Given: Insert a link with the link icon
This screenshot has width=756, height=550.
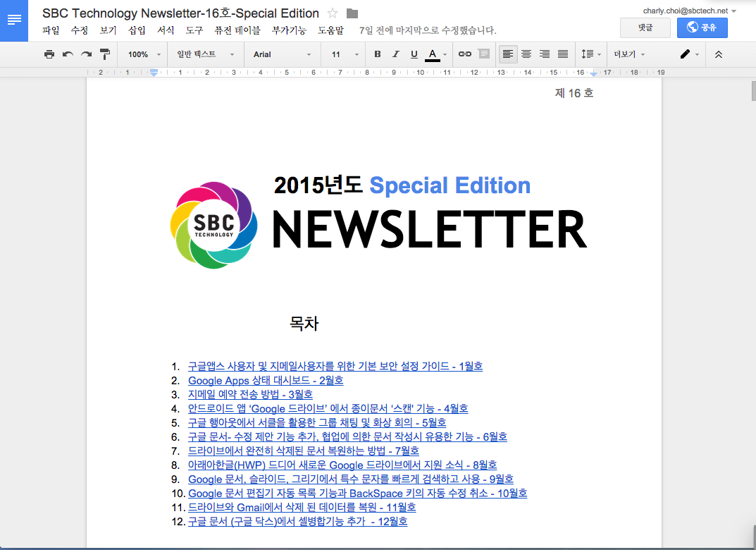Looking at the screenshot, I should click(x=465, y=54).
